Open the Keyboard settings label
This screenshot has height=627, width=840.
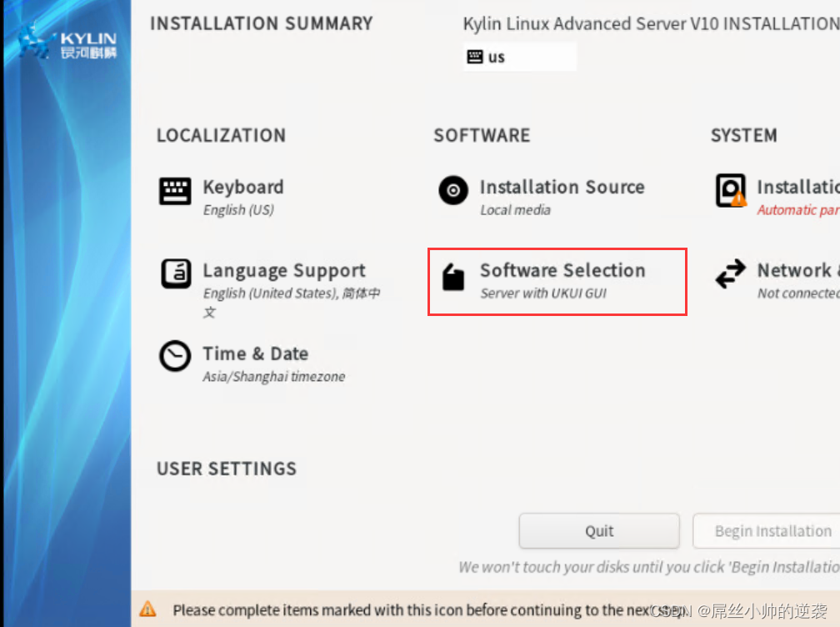[243, 187]
